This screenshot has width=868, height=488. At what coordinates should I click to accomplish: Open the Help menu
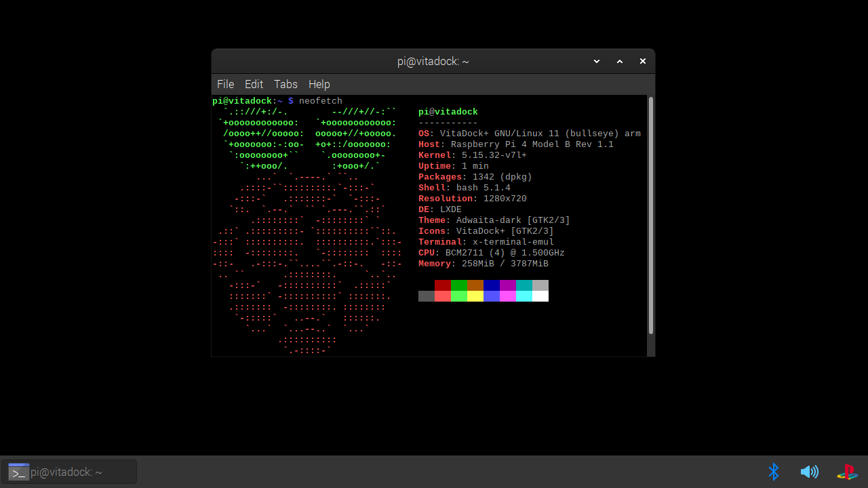(319, 84)
